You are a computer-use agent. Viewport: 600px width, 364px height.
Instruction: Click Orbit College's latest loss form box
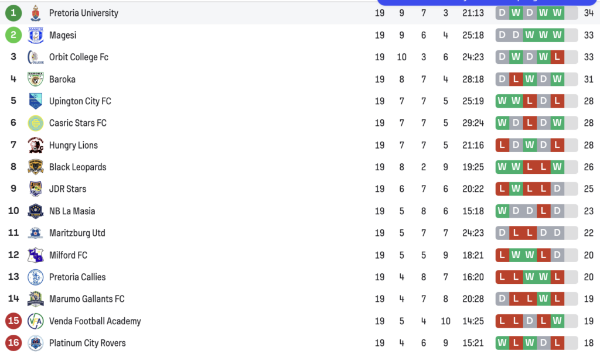(557, 57)
